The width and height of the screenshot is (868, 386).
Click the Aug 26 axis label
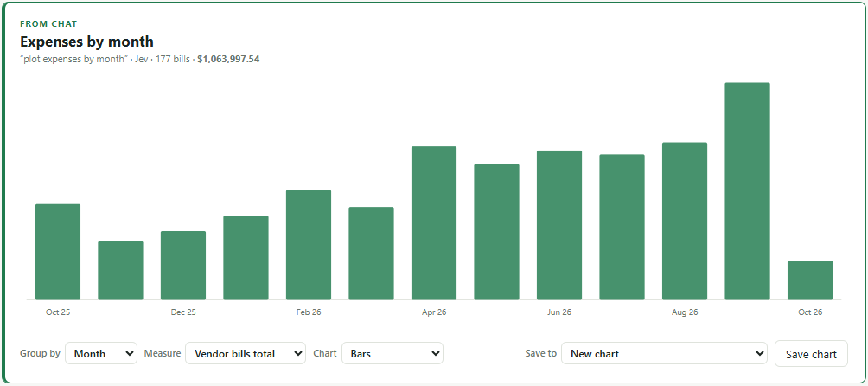click(685, 312)
